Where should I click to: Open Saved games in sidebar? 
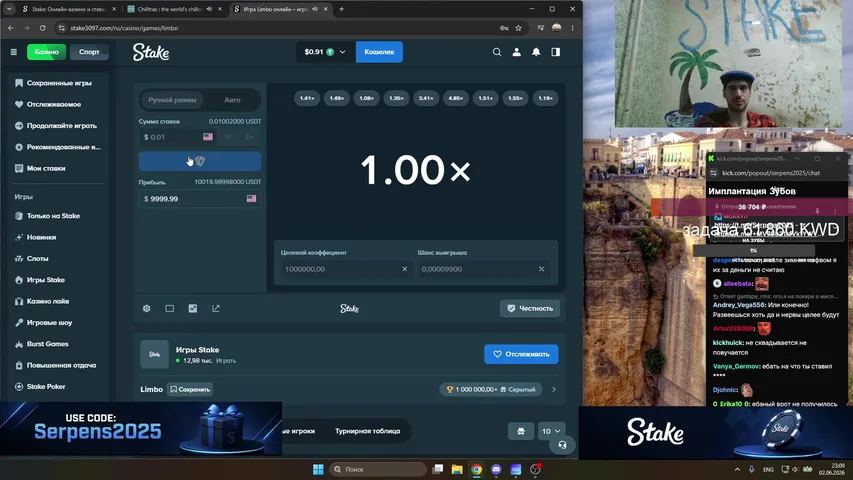tap(59, 83)
